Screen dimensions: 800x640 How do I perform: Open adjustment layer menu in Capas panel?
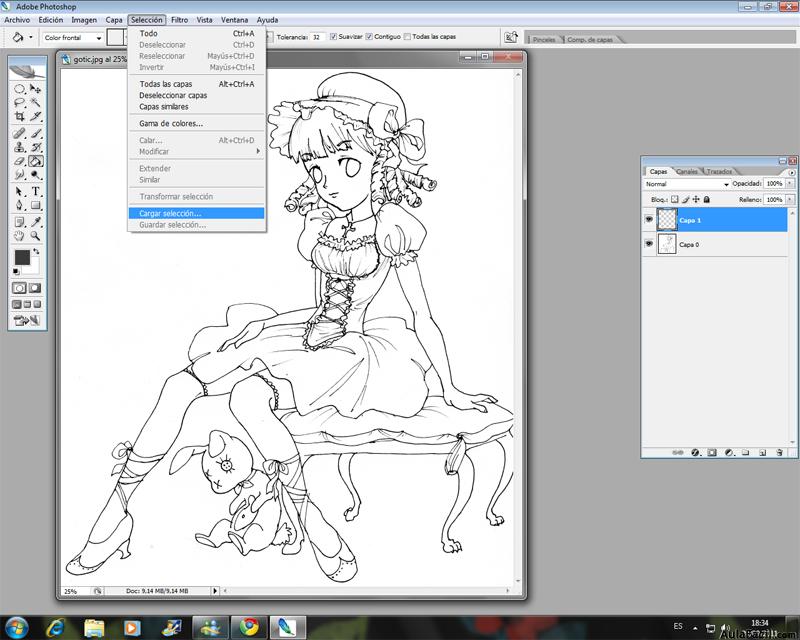[729, 452]
